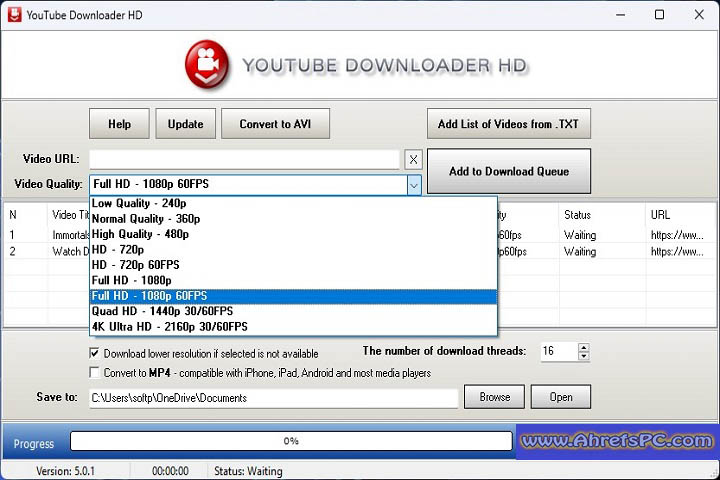Click Waiting status in row 1
Viewport: 720px width, 480px height.
(580, 235)
